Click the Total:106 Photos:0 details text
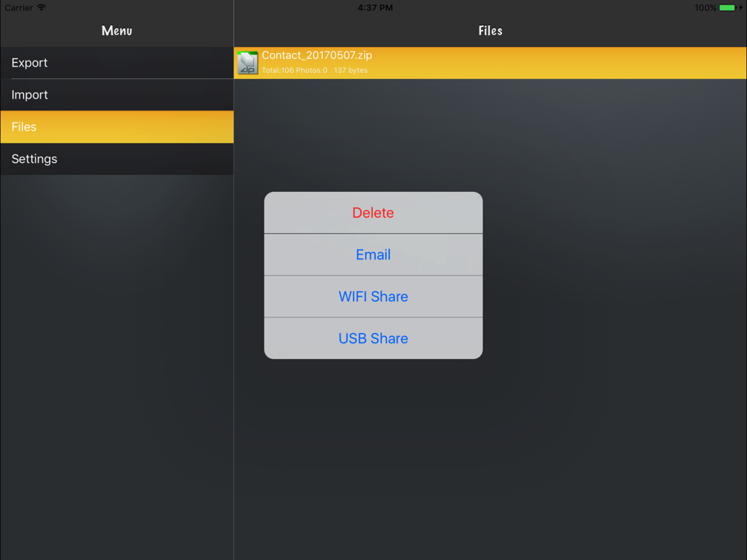 click(294, 70)
